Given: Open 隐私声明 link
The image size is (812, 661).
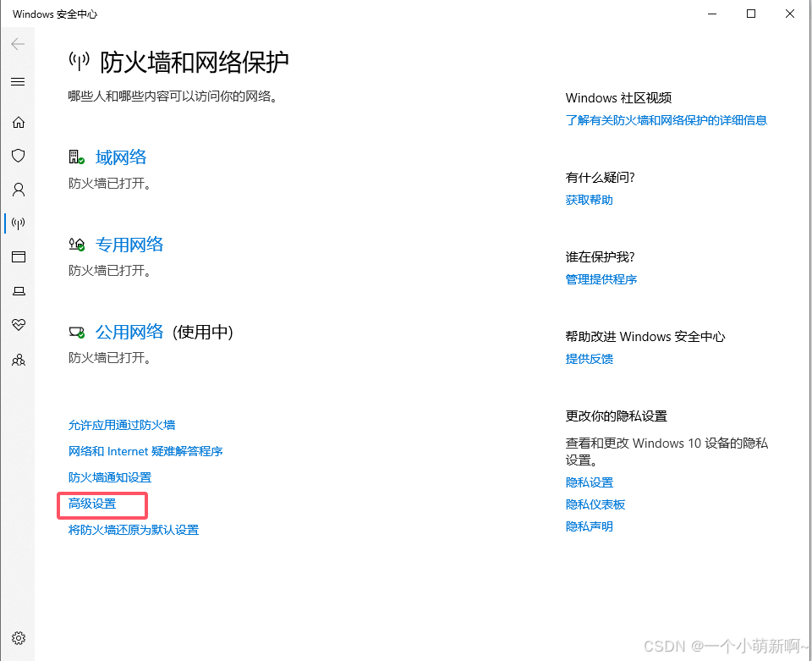Looking at the screenshot, I should pyautogui.click(x=590, y=526).
